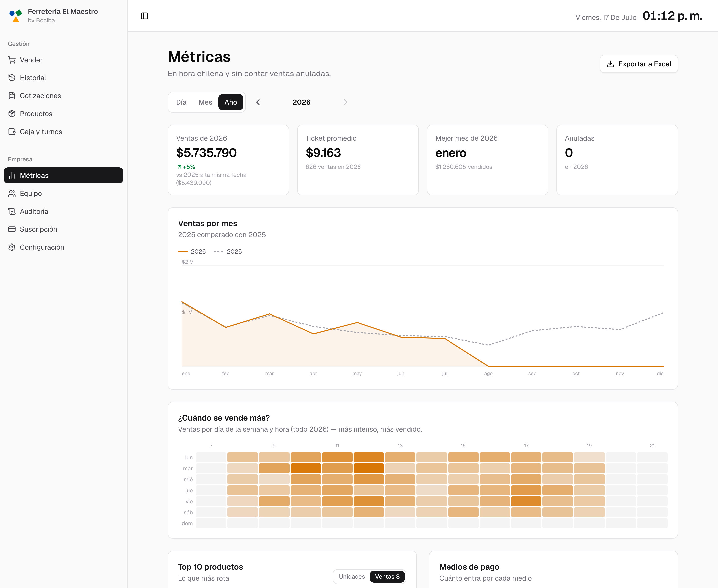Viewport: 718px width, 588px height.
Task: Click the '$2 M' axis label
Action: tap(188, 262)
